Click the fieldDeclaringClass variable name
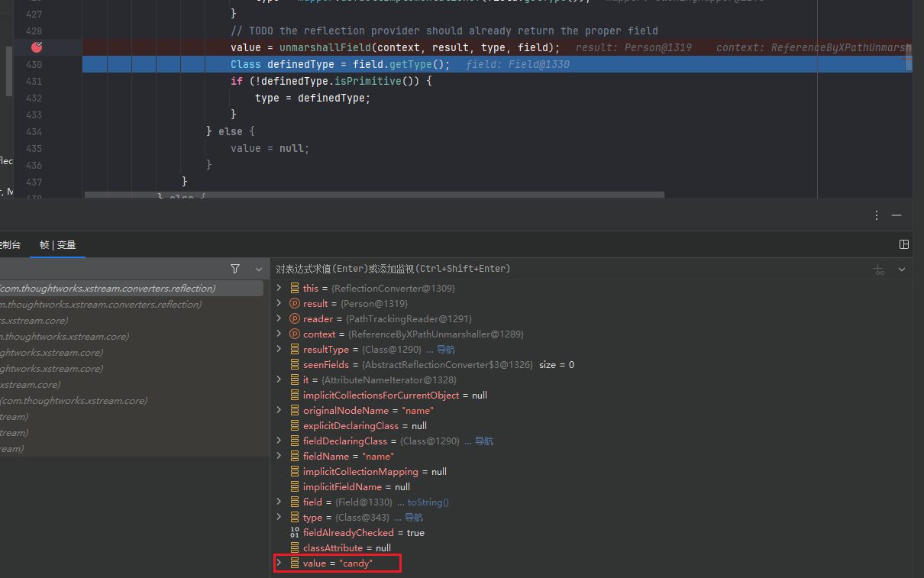The height and width of the screenshot is (578, 924). coord(345,441)
